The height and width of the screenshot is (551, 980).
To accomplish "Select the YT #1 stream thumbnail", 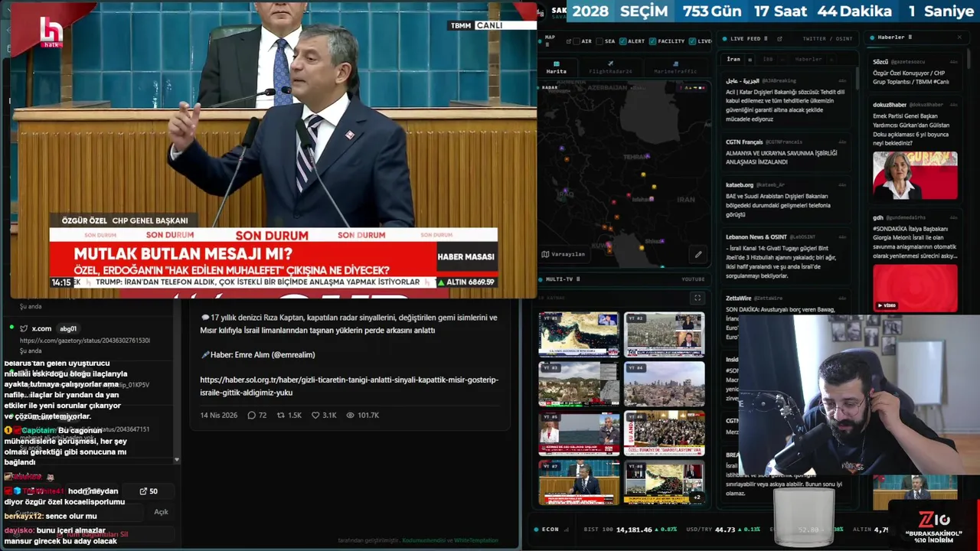I will (x=579, y=334).
